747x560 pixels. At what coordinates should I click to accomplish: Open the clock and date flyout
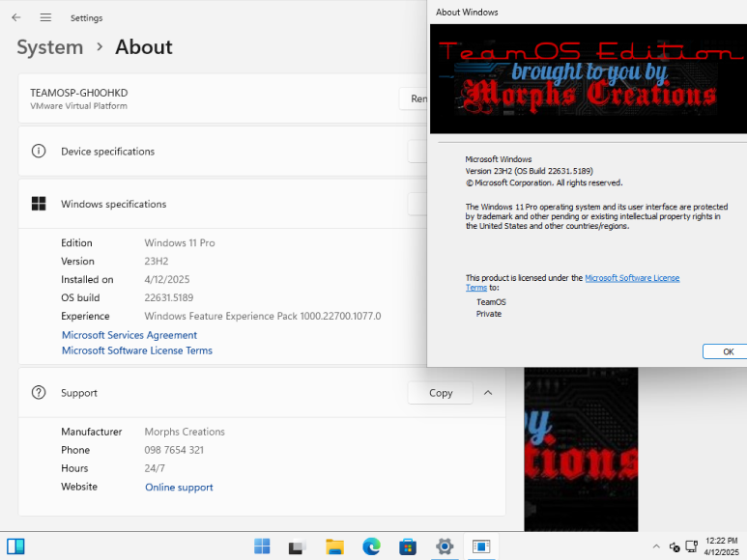(x=721, y=546)
